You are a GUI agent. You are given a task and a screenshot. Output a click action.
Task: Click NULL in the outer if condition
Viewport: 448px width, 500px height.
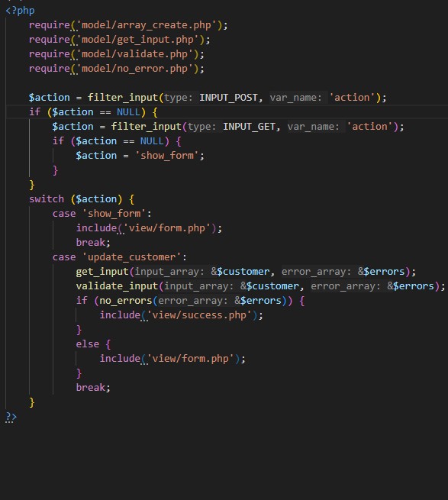click(128, 112)
